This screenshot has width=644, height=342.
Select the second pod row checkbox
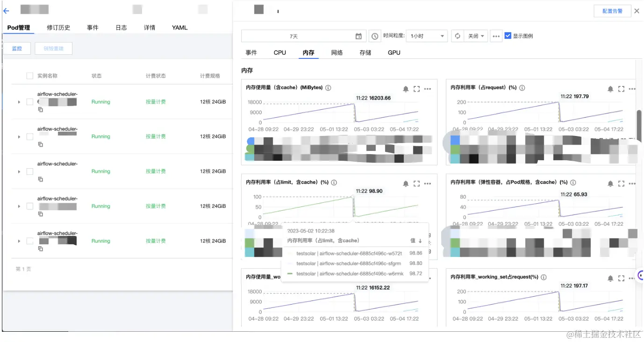pyautogui.click(x=30, y=136)
